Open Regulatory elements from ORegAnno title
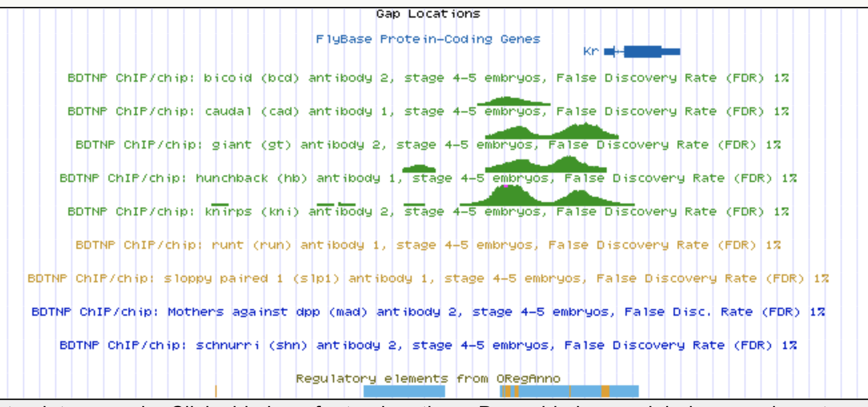This screenshot has height=407, width=868. click(428, 378)
